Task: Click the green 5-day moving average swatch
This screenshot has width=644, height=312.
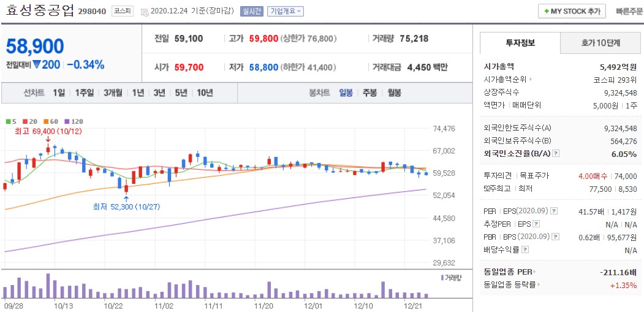Action: tap(8, 122)
